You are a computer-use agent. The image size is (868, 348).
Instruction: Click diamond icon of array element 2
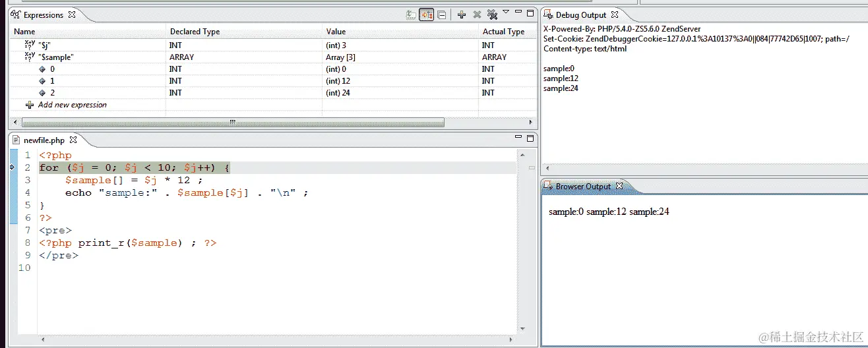pos(43,93)
